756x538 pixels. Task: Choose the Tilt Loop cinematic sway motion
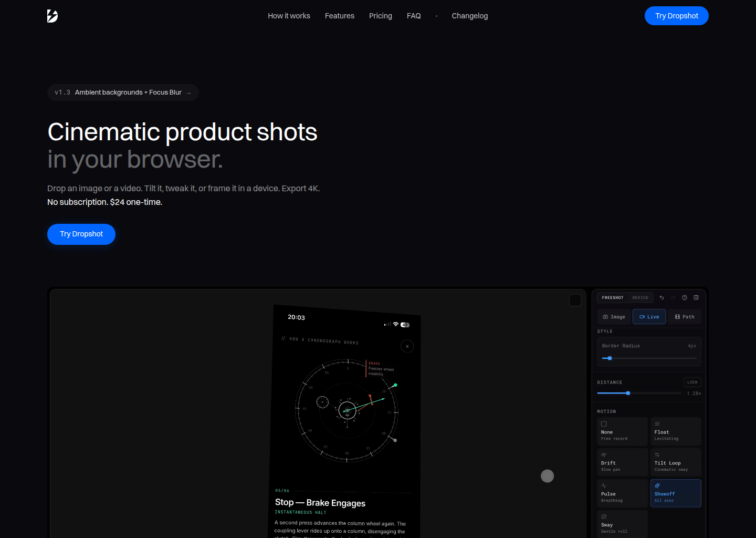676,462
